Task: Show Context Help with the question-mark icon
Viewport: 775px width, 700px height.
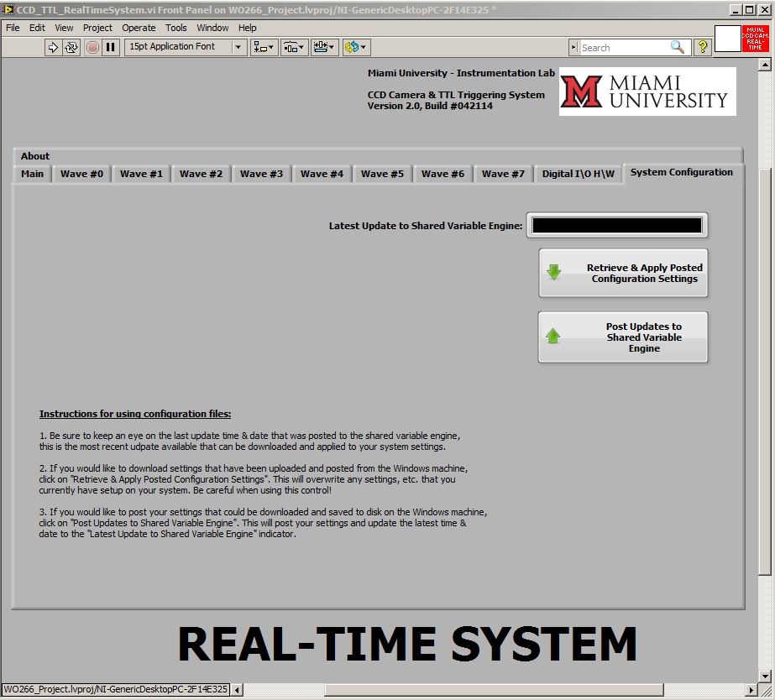Action: tap(702, 48)
